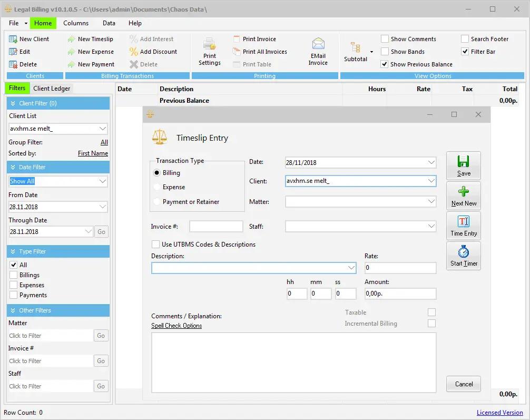This screenshot has width=530, height=420.
Task: Select the Filters tab
Action: pyautogui.click(x=17, y=88)
